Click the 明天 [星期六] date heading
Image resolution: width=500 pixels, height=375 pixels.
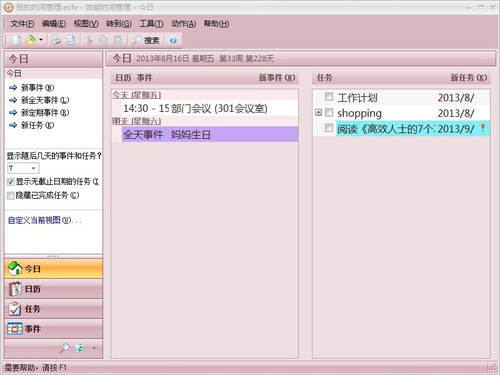click(x=137, y=121)
